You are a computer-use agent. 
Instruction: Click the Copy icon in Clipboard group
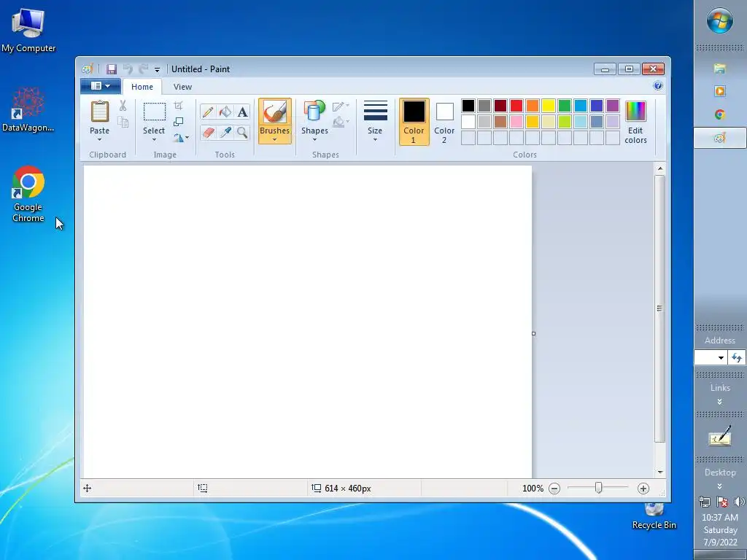[123, 122]
